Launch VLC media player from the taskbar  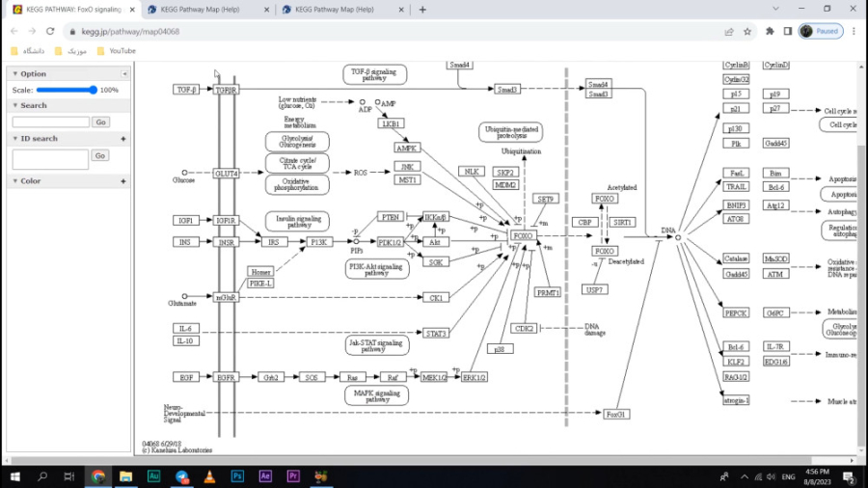coord(209,476)
